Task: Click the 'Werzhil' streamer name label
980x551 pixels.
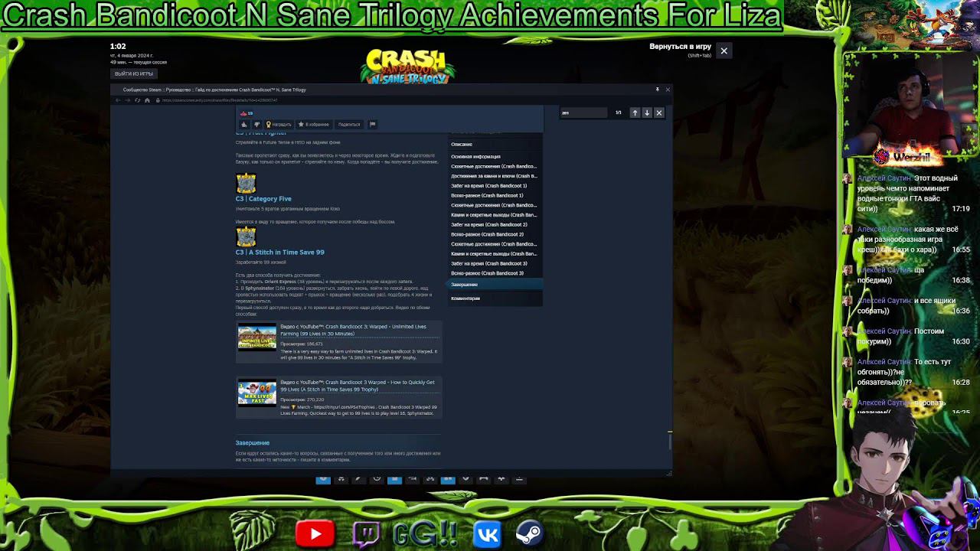Action: click(x=913, y=157)
